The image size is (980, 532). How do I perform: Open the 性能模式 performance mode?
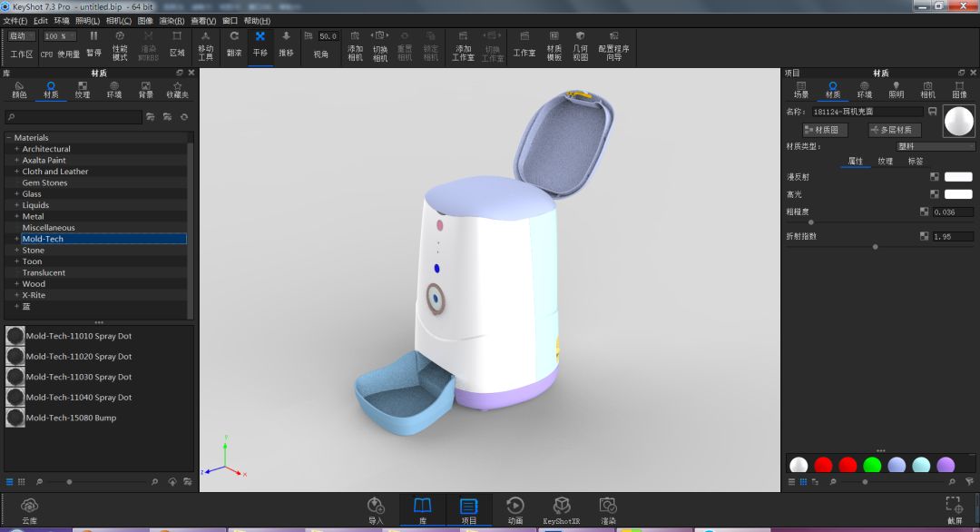[120, 45]
